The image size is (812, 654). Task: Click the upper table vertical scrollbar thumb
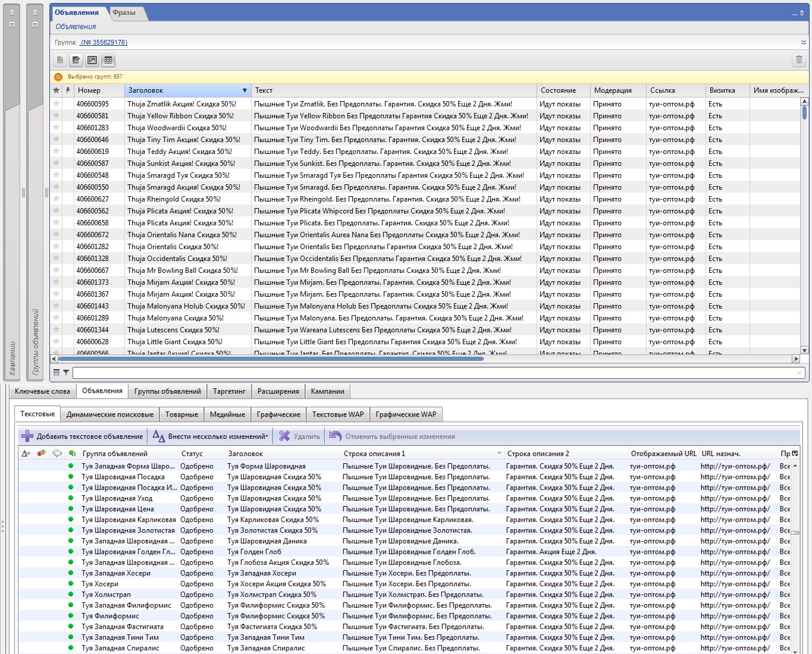804,112
